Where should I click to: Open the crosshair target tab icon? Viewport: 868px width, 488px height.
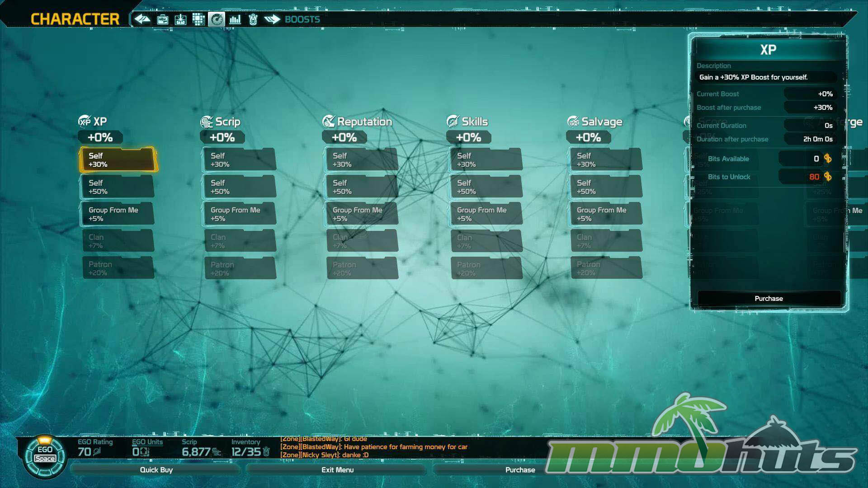tap(180, 19)
